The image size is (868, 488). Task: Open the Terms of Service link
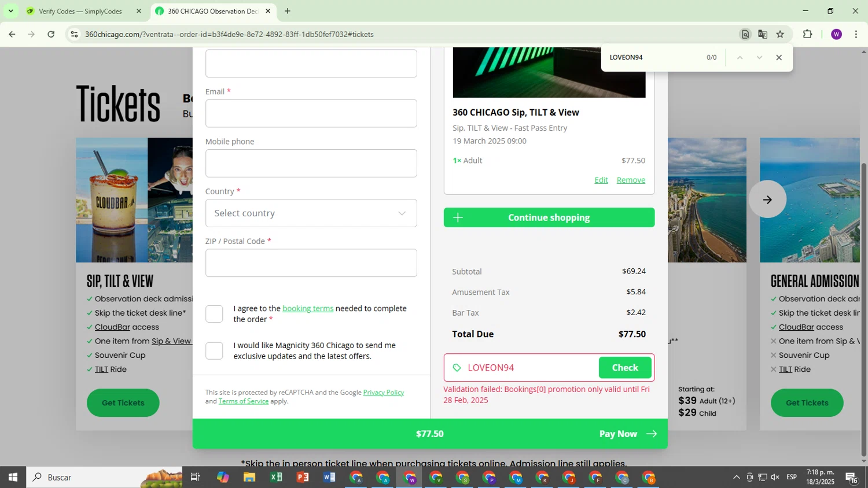244,401
